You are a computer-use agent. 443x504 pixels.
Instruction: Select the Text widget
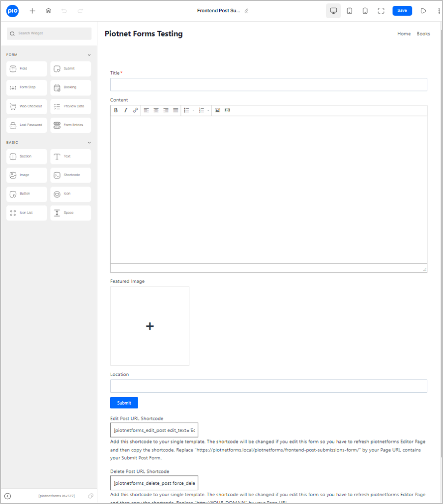pos(71,157)
